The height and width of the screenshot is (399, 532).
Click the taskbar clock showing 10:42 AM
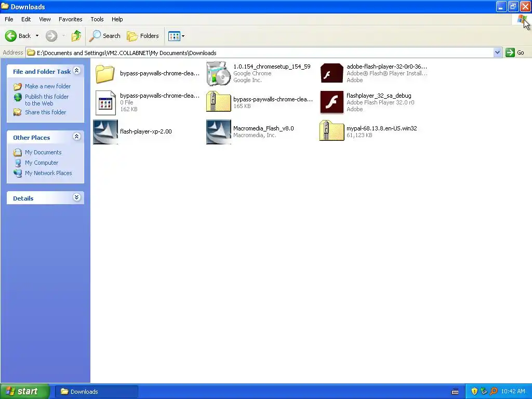(513, 392)
